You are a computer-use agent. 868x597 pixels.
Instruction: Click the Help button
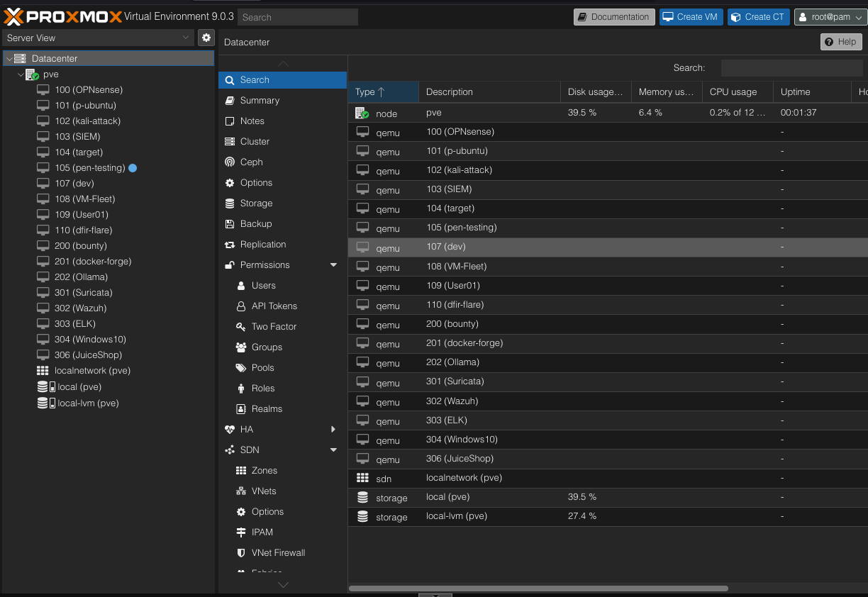(x=841, y=42)
